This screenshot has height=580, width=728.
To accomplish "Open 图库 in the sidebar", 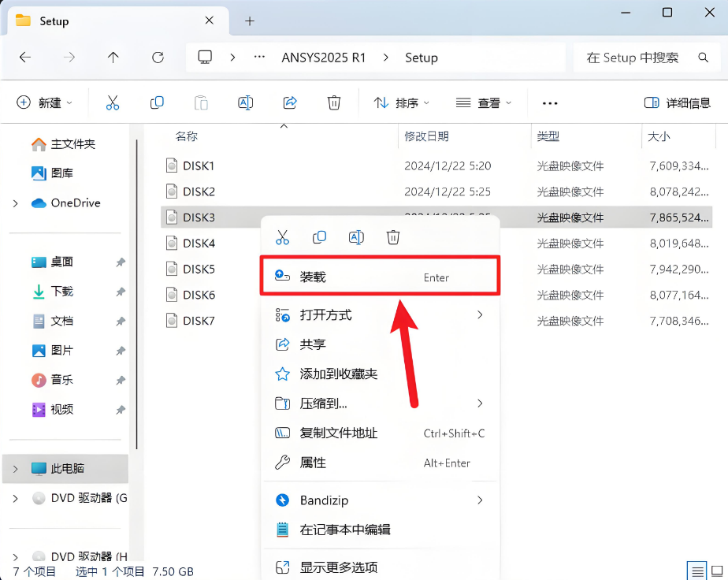I will [x=52, y=173].
